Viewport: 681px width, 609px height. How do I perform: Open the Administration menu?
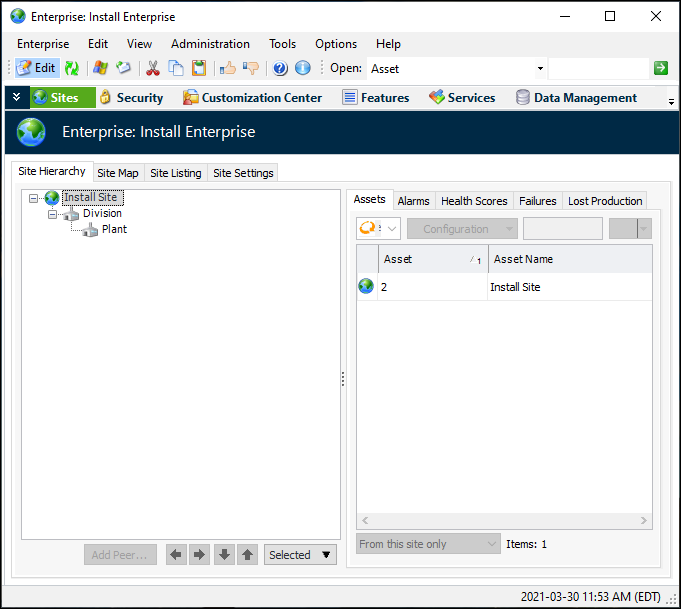coord(210,44)
